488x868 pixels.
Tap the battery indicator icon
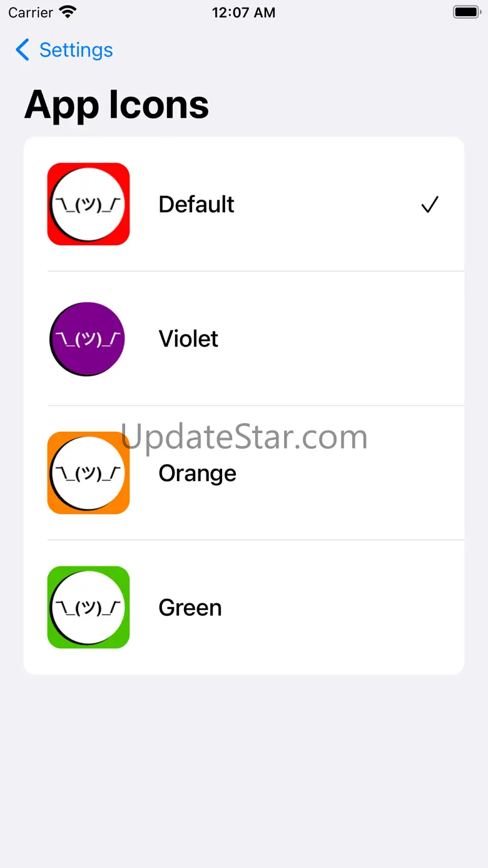point(466,12)
